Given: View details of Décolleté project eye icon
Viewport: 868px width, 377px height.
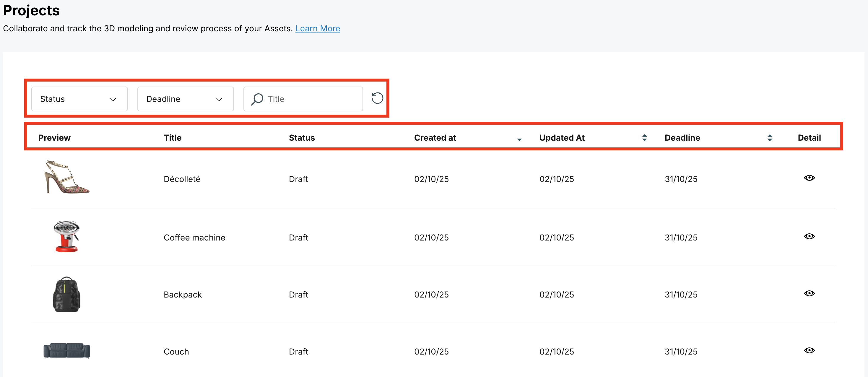Looking at the screenshot, I should pyautogui.click(x=810, y=178).
